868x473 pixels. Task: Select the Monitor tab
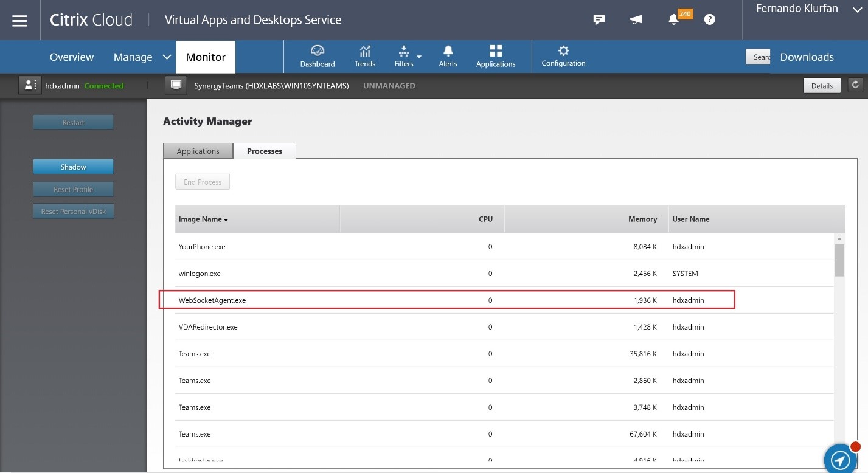coord(206,57)
